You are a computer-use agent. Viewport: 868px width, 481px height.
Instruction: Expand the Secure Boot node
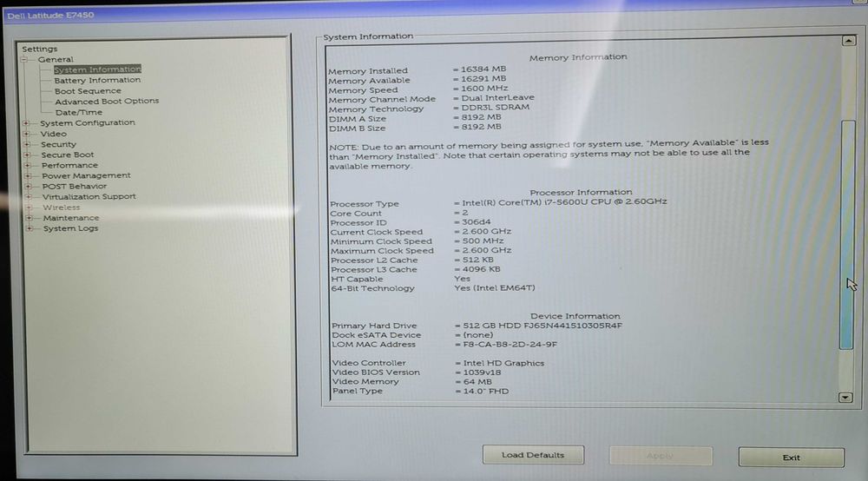27,155
